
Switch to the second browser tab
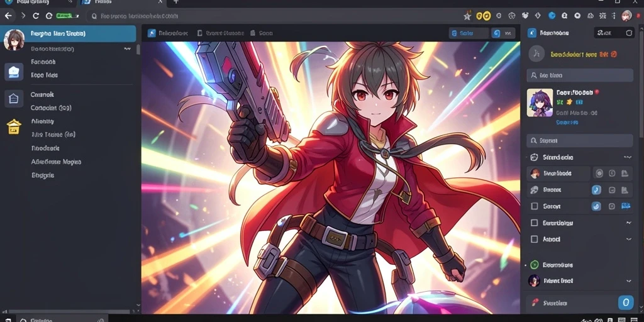pos(121,2)
